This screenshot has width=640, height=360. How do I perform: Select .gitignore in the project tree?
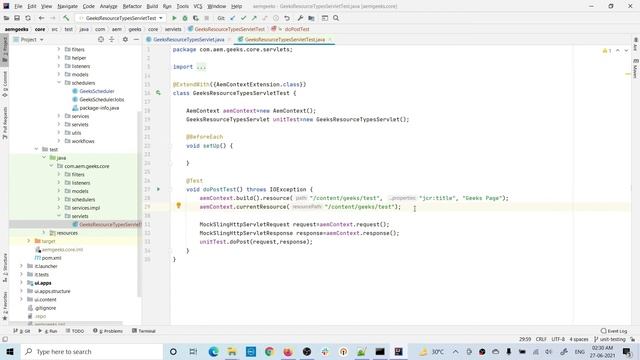(45, 308)
